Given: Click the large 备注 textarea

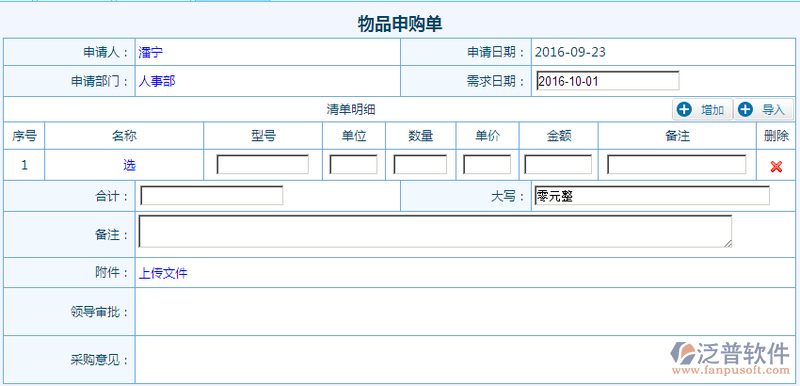Looking at the screenshot, I should point(435,231).
